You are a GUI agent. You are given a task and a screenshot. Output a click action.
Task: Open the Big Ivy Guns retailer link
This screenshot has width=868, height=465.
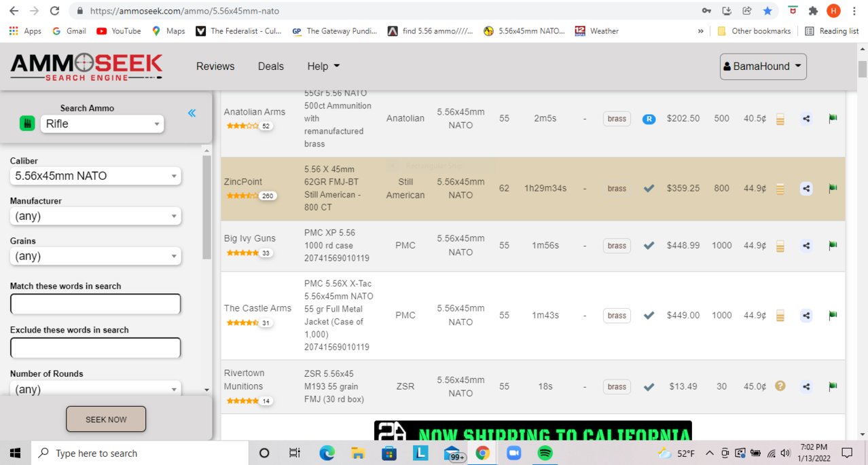(x=250, y=239)
